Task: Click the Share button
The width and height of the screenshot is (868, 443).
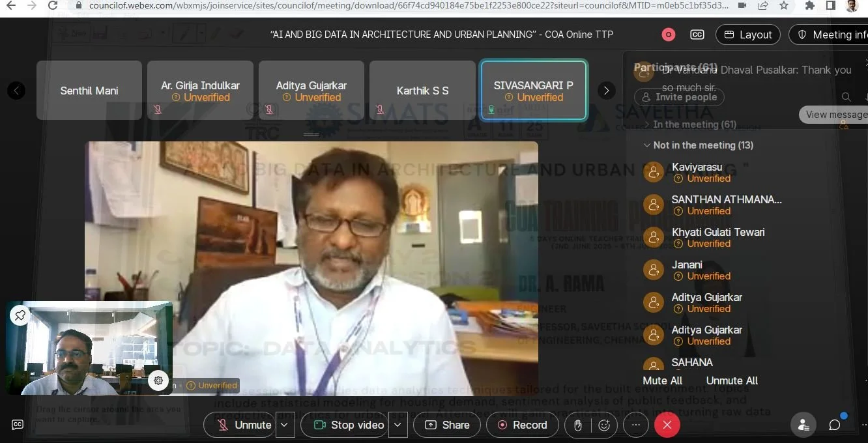Action: click(x=447, y=425)
